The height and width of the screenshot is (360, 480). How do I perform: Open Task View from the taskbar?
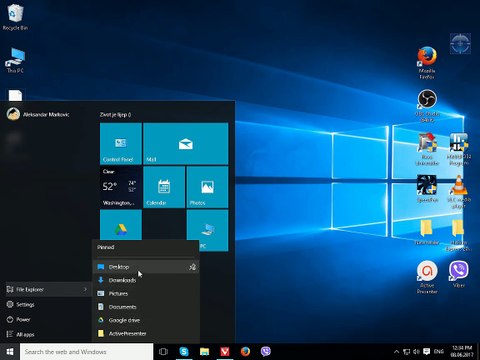(163, 352)
